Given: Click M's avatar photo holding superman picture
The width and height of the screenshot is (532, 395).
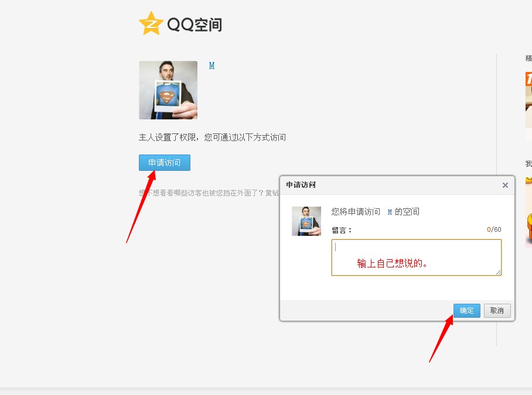Looking at the screenshot, I should (x=168, y=91).
